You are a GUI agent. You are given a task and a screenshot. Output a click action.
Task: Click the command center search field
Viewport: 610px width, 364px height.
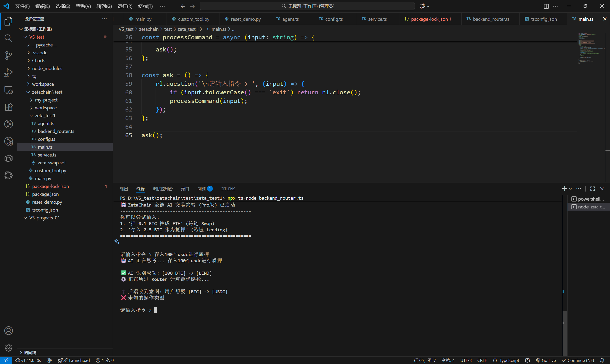[x=307, y=6]
